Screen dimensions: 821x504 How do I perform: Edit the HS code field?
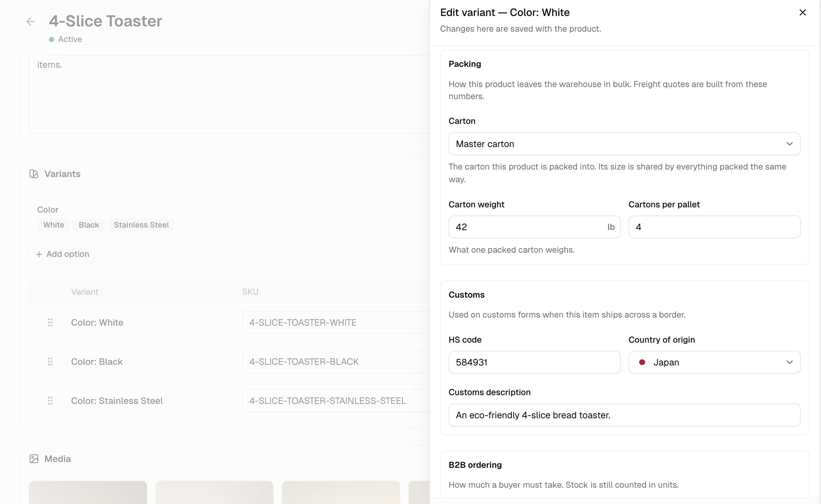[534, 362]
